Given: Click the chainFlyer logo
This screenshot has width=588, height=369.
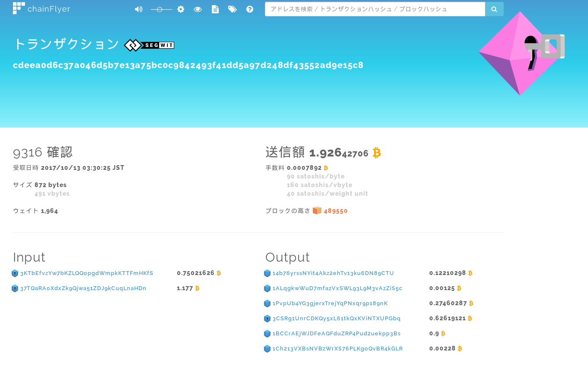Looking at the screenshot, I should coord(41,9).
